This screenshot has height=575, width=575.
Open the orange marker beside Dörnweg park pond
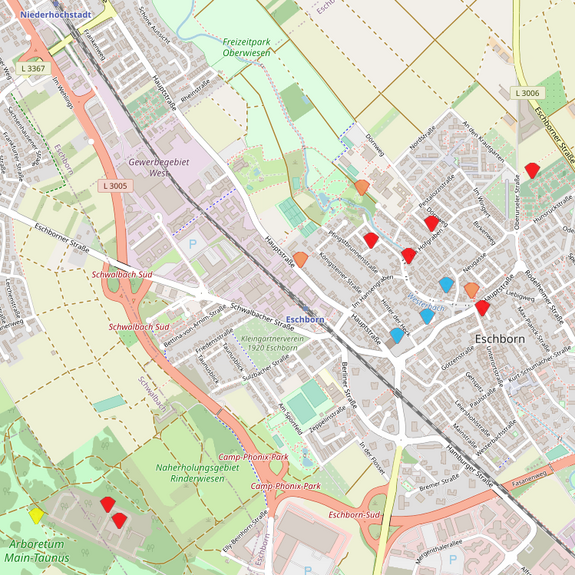pyautogui.click(x=362, y=187)
